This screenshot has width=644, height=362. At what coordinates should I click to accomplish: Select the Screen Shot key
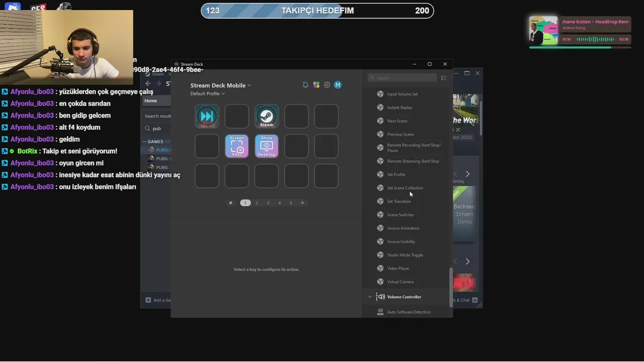(236, 146)
